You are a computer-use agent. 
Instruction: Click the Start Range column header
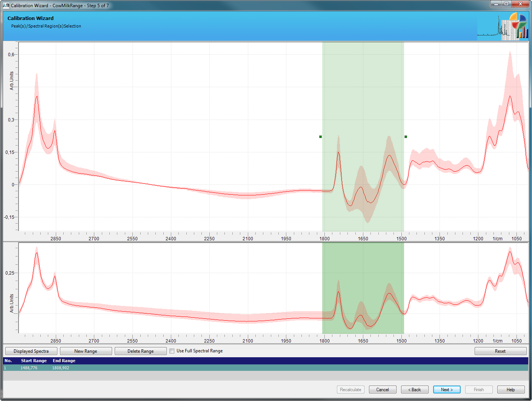(x=34, y=361)
